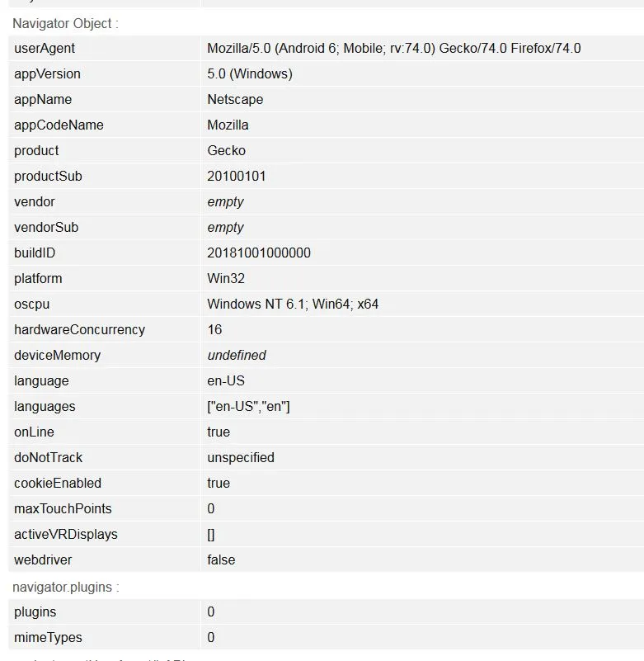Click the Netscape appName value

click(235, 100)
